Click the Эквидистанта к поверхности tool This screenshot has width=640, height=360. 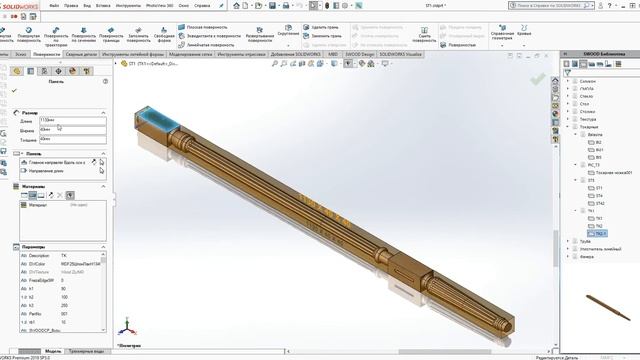click(209, 36)
